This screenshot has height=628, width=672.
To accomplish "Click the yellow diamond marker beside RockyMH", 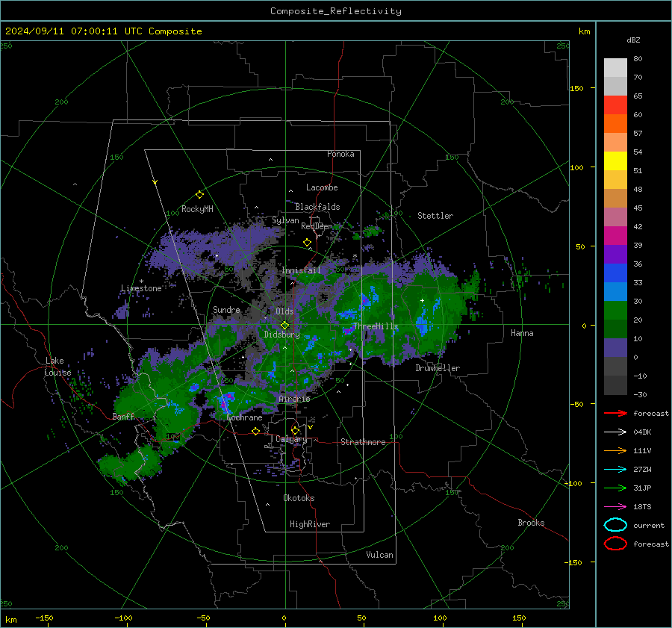I will 199,195.
